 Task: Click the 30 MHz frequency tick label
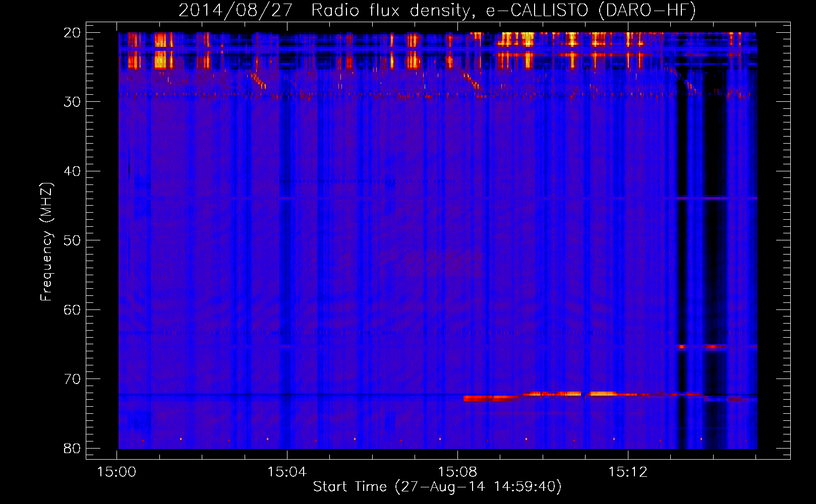pos(72,102)
